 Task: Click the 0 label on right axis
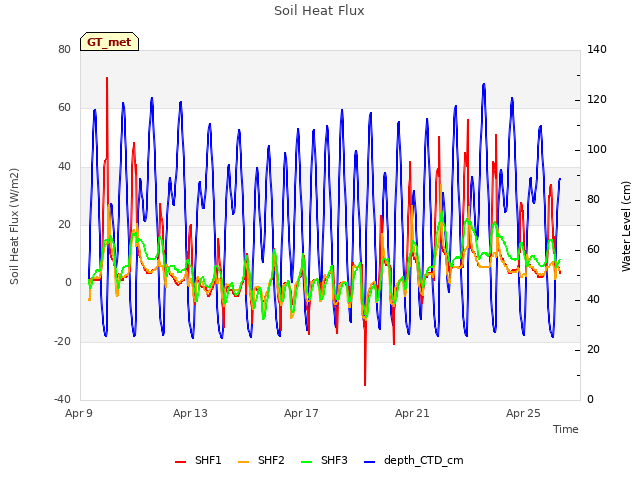click(590, 400)
